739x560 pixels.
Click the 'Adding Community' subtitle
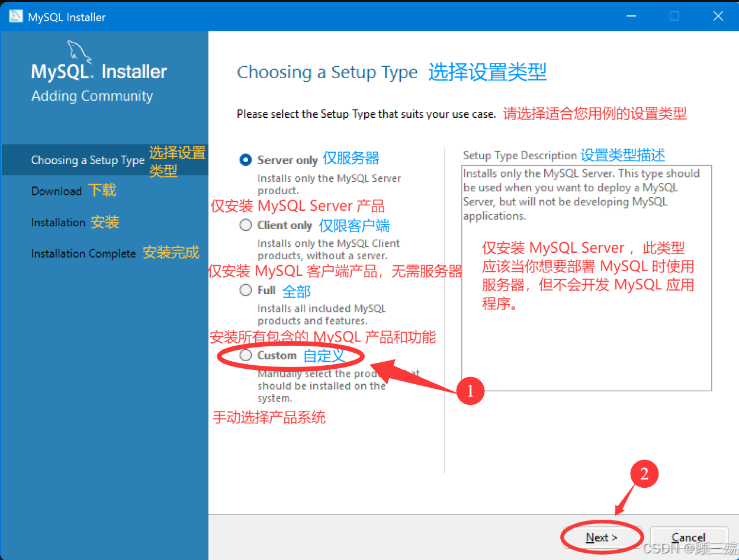click(x=92, y=96)
